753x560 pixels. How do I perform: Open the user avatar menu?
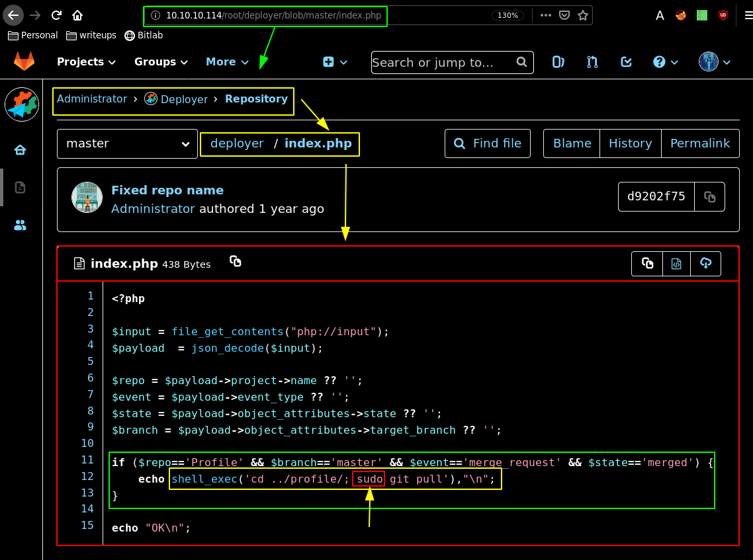[x=709, y=62]
